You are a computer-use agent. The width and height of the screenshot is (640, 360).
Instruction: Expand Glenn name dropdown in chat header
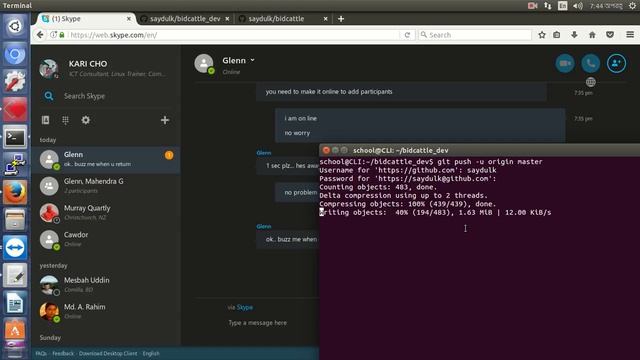tap(253, 60)
